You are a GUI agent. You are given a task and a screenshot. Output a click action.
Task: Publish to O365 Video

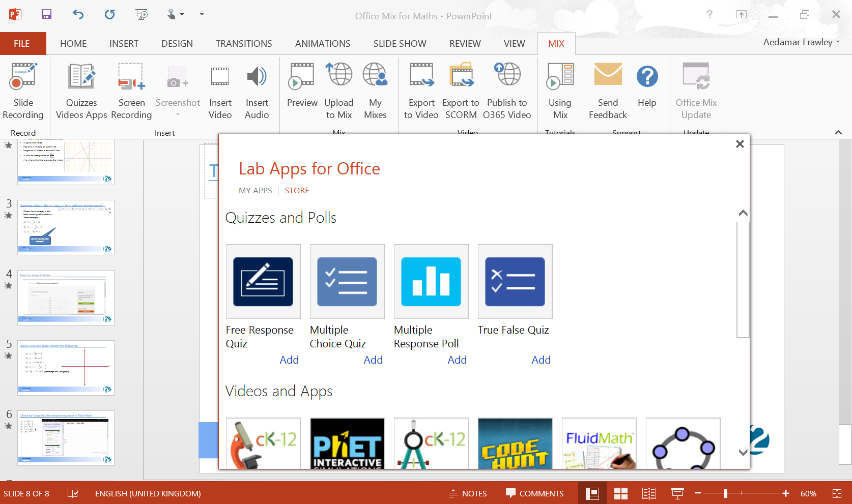507,91
